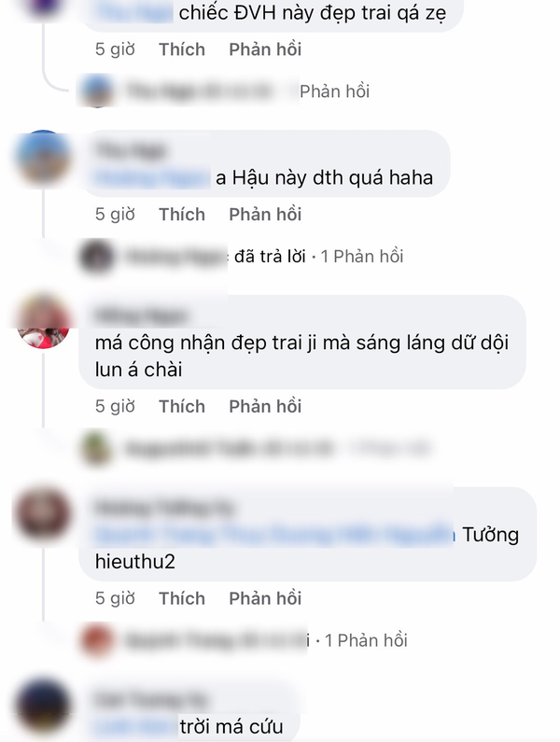
Task: Reply to the 'Tường hieuthu2' comment
Action: (x=265, y=598)
